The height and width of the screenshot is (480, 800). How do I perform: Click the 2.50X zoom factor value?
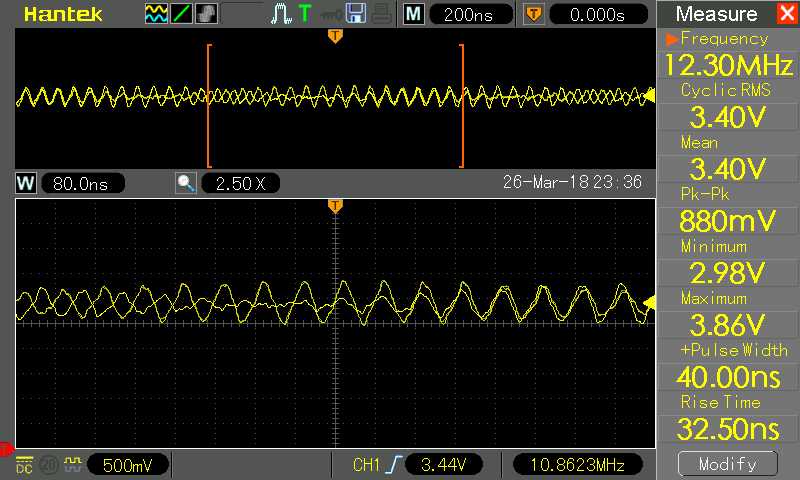[241, 184]
